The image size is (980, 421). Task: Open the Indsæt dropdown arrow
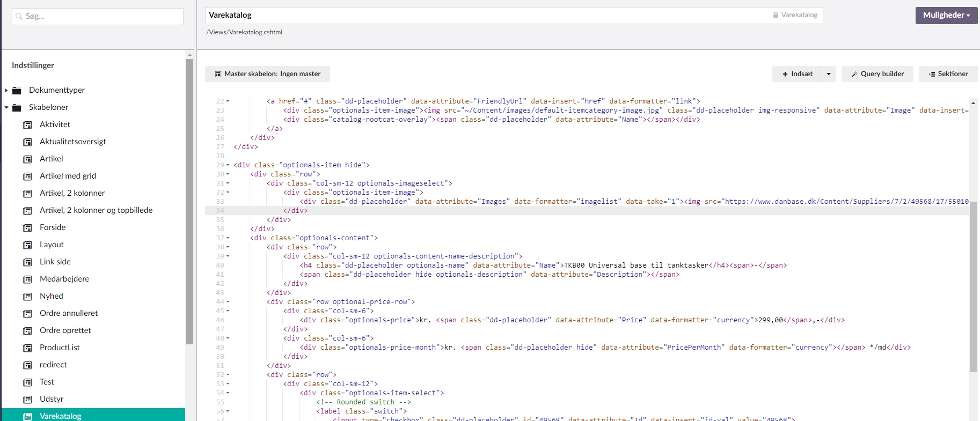click(x=829, y=74)
